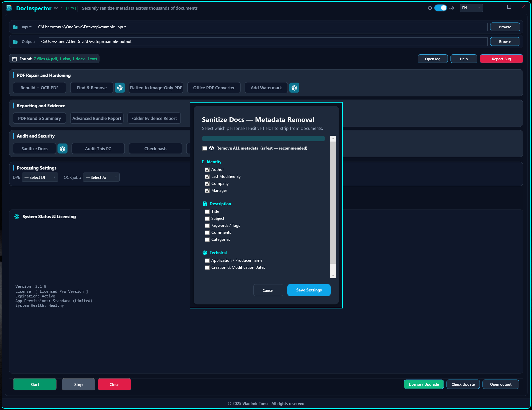Check the Comments checkbox
This screenshot has width=532, height=410.
point(207,232)
